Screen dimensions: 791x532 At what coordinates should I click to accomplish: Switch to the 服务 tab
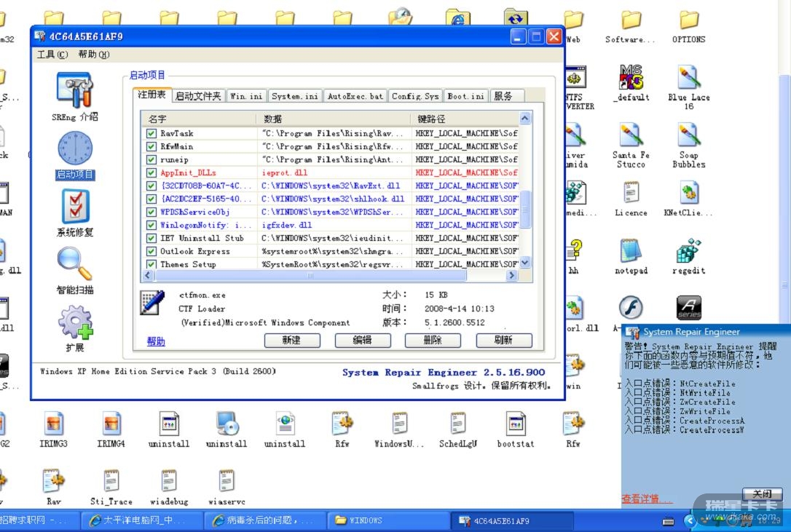[x=506, y=96]
